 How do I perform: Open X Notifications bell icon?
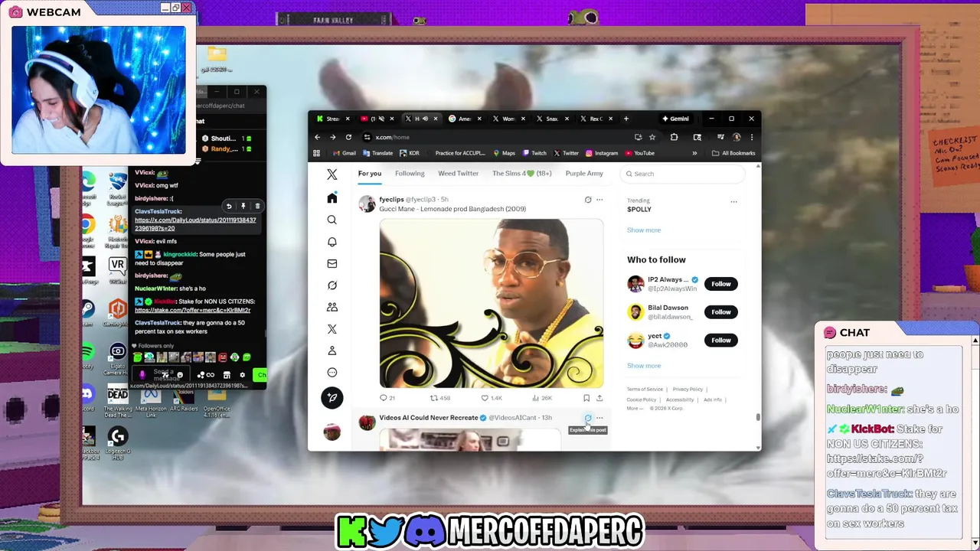pos(332,242)
